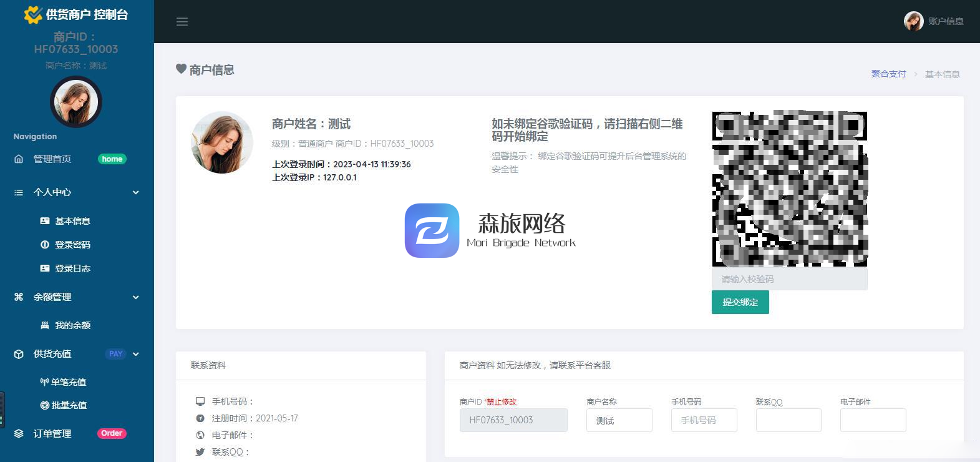Image resolution: width=980 pixels, height=462 pixels.
Task: Collapse the 供货充值 chevron
Action: click(x=136, y=354)
